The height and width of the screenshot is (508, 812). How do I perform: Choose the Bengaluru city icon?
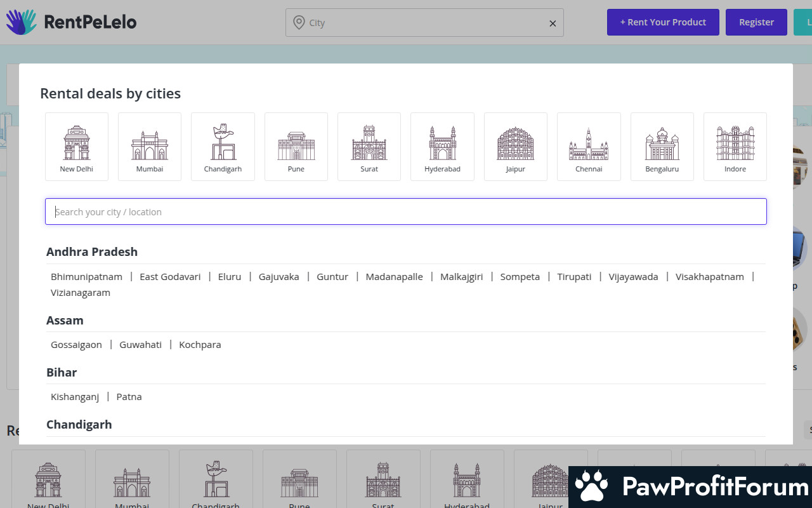[x=662, y=147]
